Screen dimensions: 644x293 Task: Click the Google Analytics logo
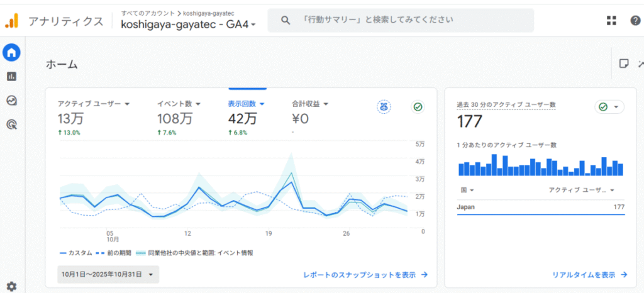pos(12,21)
